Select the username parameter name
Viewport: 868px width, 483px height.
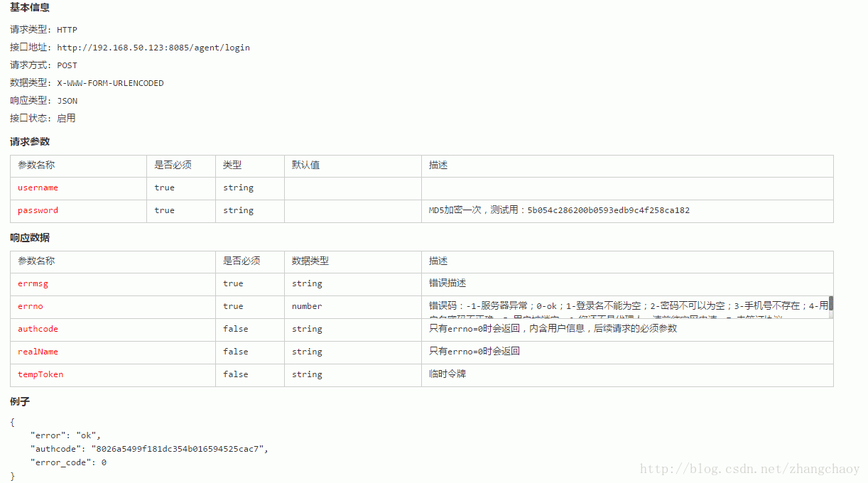[37, 188]
